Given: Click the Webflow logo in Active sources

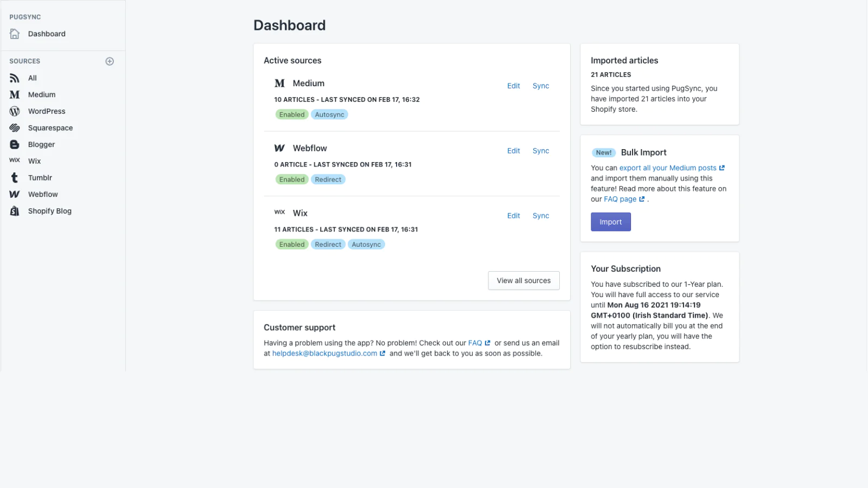Looking at the screenshot, I should 279,148.
